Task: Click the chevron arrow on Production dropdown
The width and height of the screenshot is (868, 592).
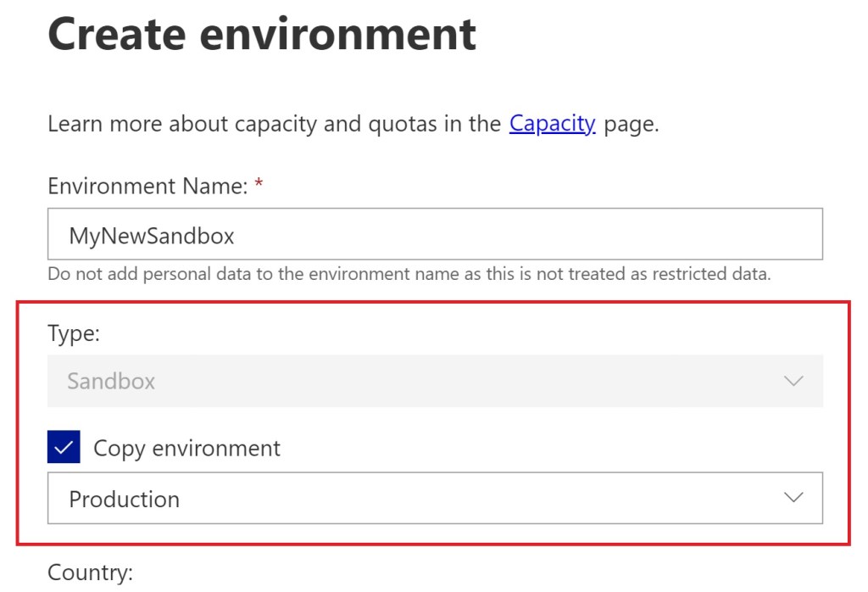Action: tap(793, 498)
